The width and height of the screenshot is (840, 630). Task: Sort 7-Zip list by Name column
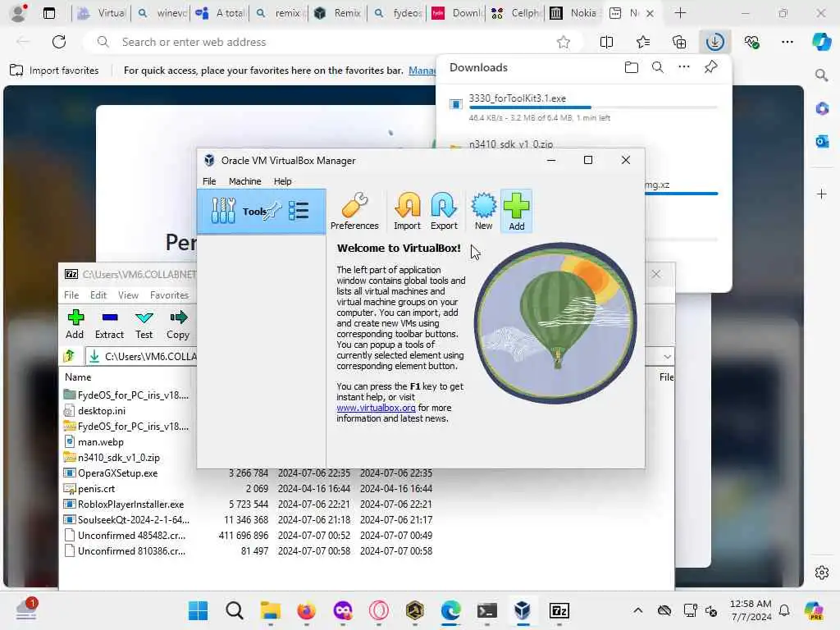(78, 377)
